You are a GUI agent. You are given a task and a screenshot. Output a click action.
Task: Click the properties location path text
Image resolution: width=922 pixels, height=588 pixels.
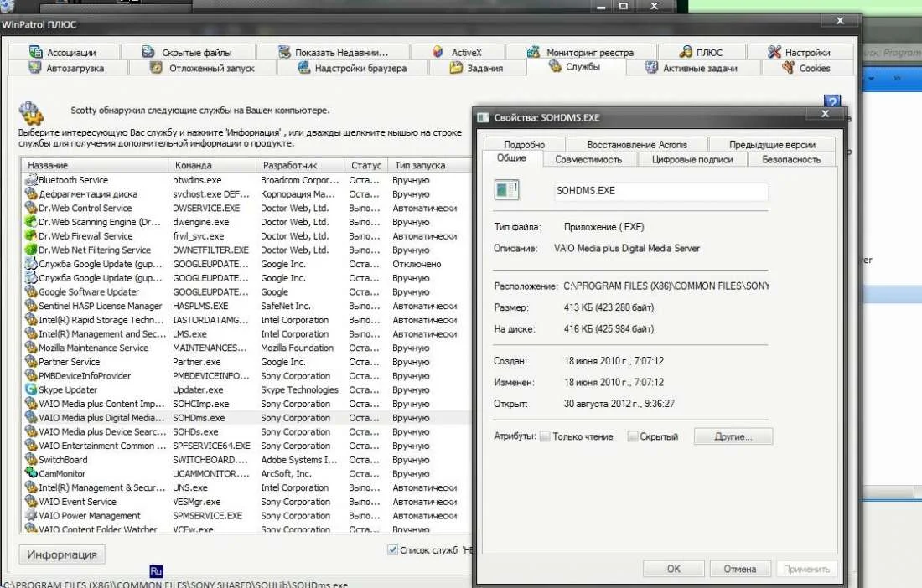(x=666, y=286)
